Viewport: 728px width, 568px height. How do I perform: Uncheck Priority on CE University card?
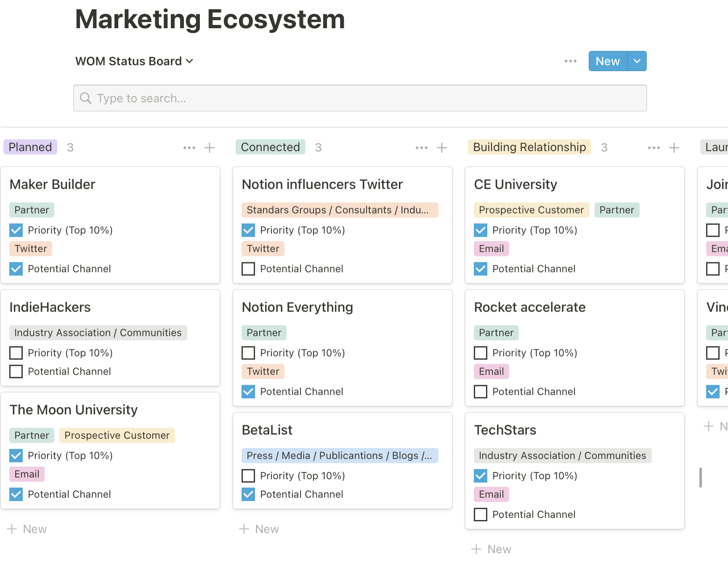coord(481,230)
